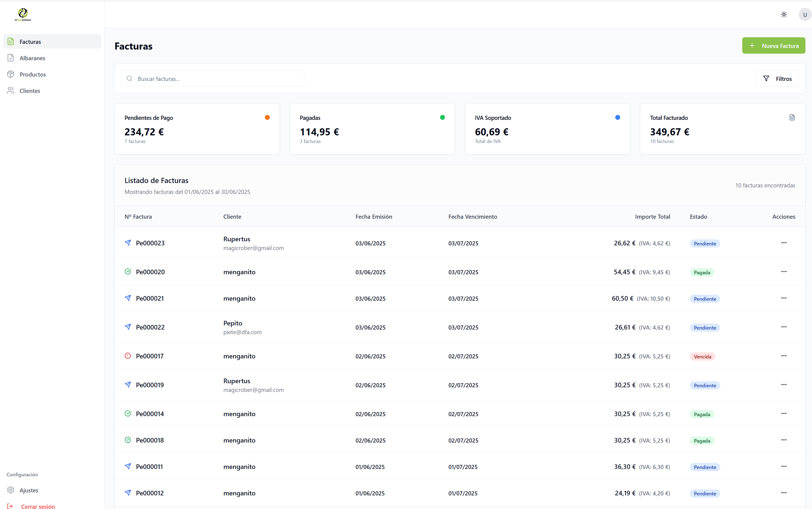Click the overdue alert icon of Pe000017
Viewport: 812px width, 509px height.
click(x=128, y=355)
